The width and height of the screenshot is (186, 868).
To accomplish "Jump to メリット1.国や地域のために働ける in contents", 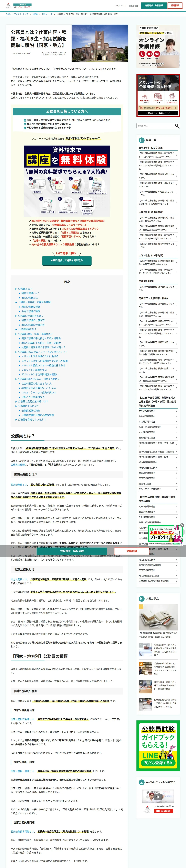I will tap(40, 356).
